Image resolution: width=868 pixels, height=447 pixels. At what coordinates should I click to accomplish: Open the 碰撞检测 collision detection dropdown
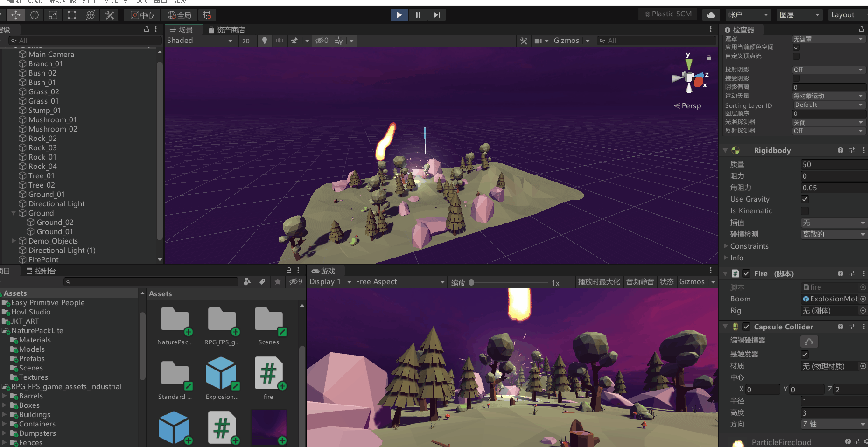pyautogui.click(x=834, y=234)
